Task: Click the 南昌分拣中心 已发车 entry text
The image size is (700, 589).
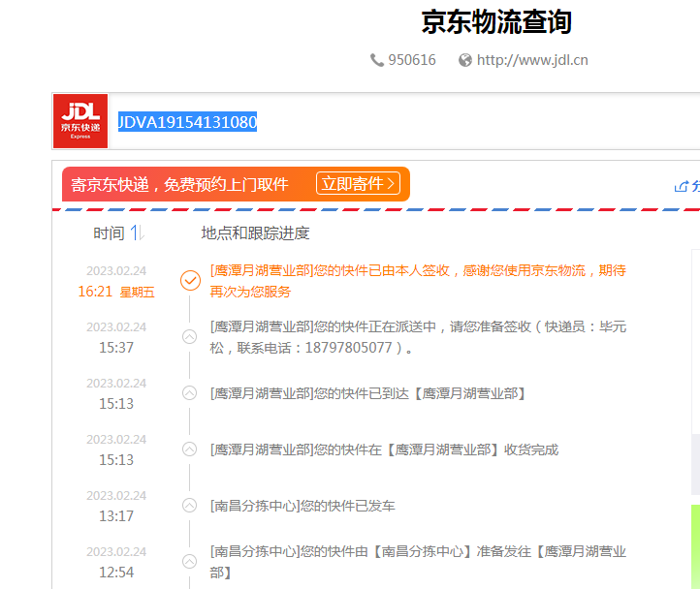Action: [x=302, y=506]
